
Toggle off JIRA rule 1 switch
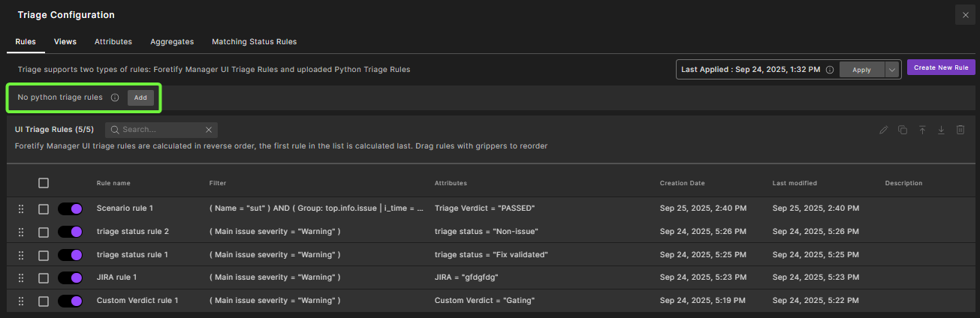point(70,277)
